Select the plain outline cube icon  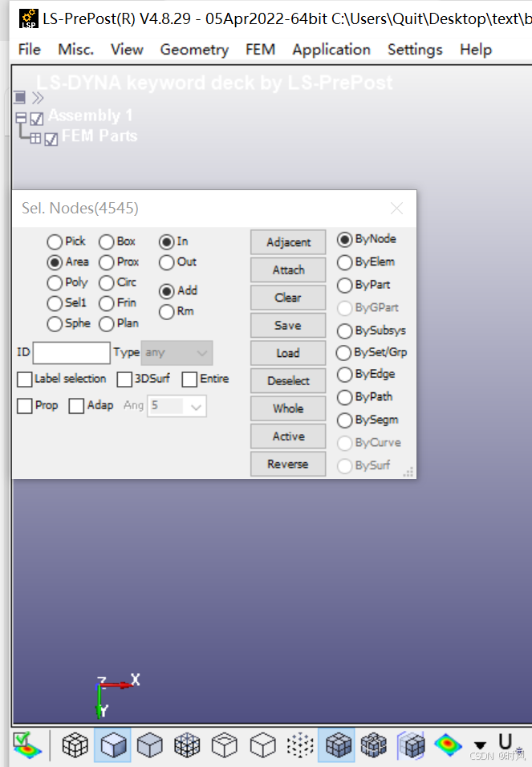coord(263,745)
